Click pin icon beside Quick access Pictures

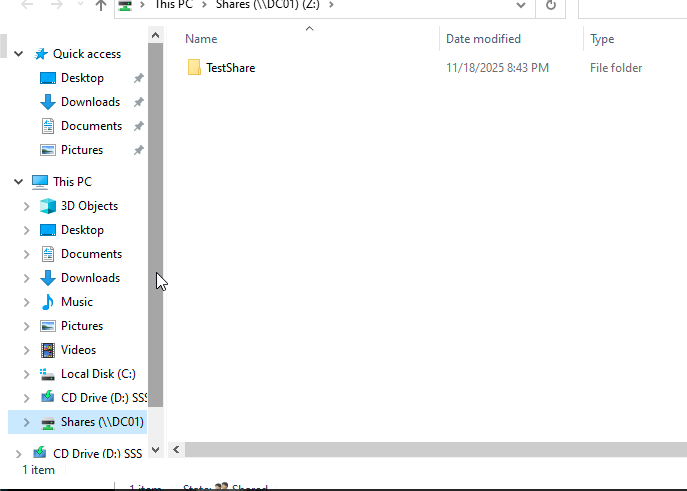[x=138, y=150]
